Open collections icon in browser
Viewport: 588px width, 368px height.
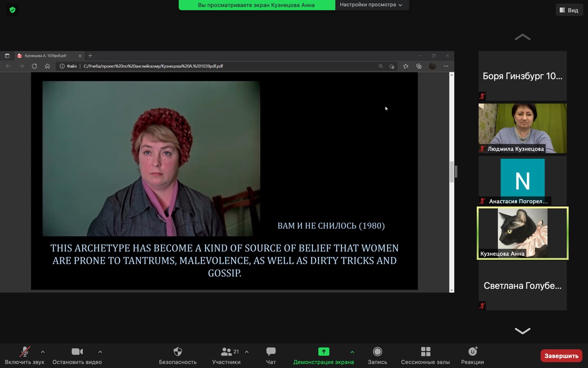pyautogui.click(x=419, y=66)
